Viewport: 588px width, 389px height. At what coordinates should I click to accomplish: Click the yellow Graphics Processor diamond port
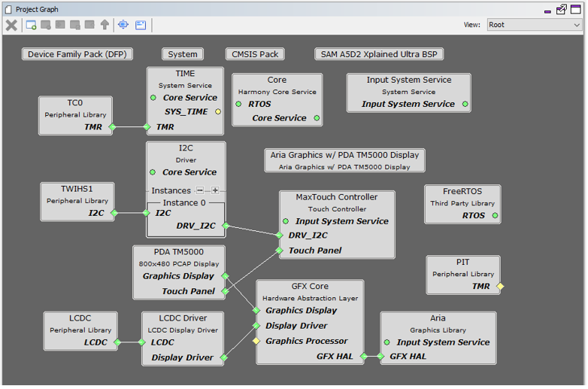click(256, 341)
